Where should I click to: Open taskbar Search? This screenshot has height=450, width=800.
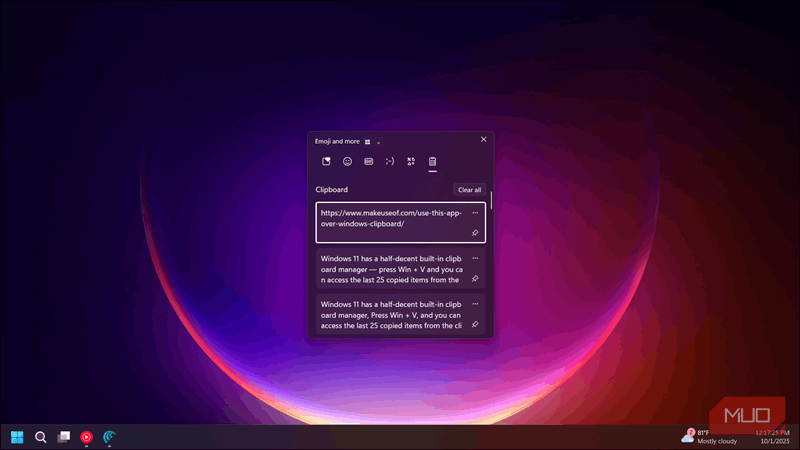[41, 437]
